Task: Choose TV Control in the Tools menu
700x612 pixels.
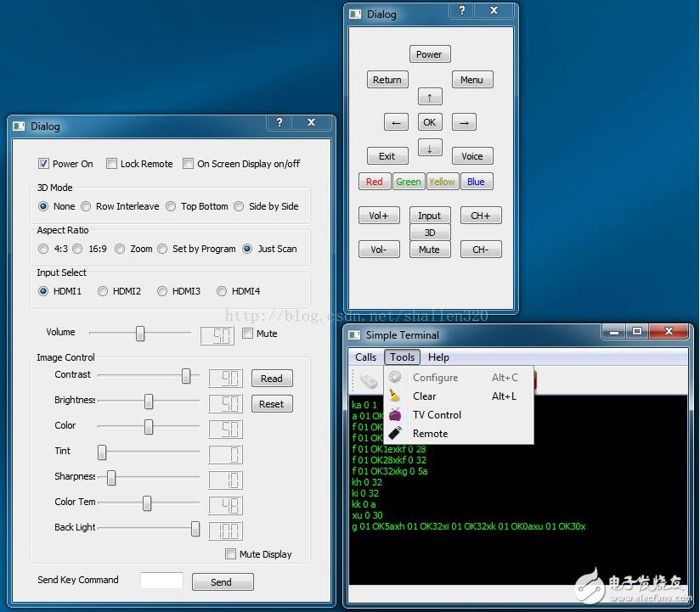Action: point(437,415)
